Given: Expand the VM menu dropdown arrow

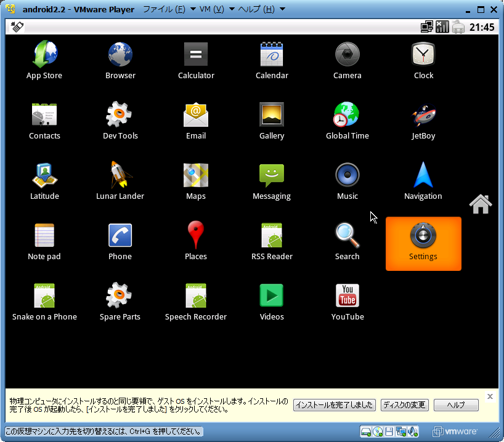Looking at the screenshot, I should click(x=232, y=9).
